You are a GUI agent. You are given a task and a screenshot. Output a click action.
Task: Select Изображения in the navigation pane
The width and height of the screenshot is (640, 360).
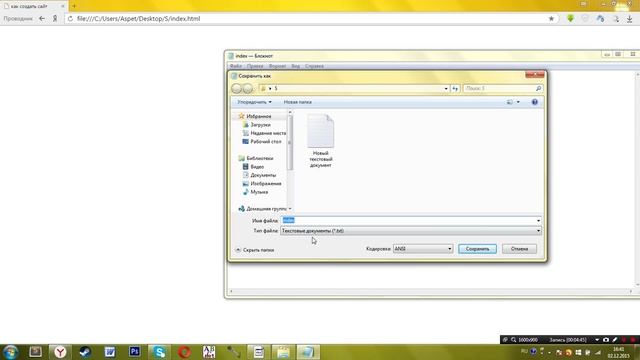pyautogui.click(x=265, y=184)
